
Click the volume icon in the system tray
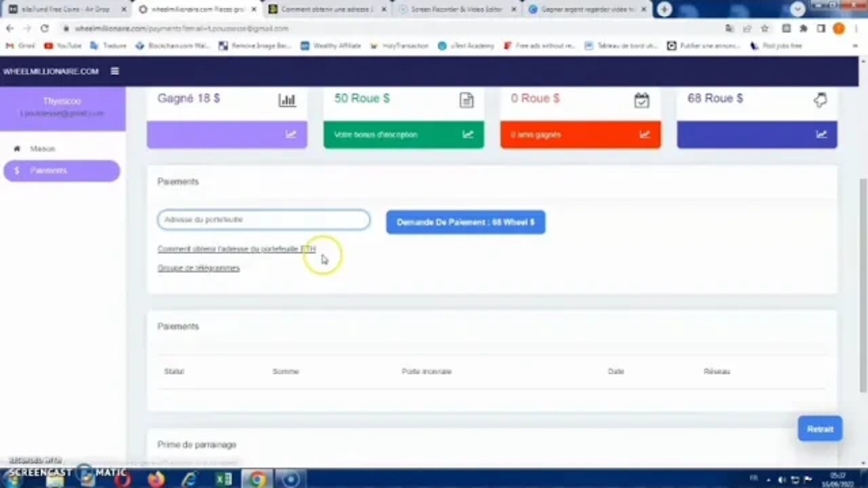[x=782, y=479]
